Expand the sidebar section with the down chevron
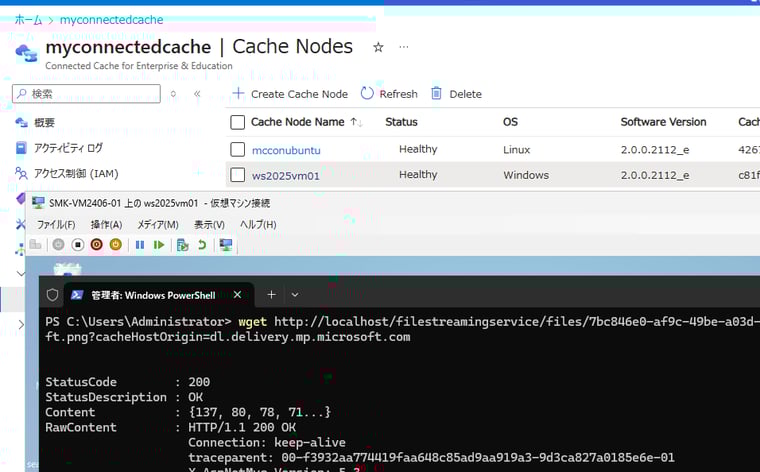The width and height of the screenshot is (760, 472). click(x=21, y=273)
